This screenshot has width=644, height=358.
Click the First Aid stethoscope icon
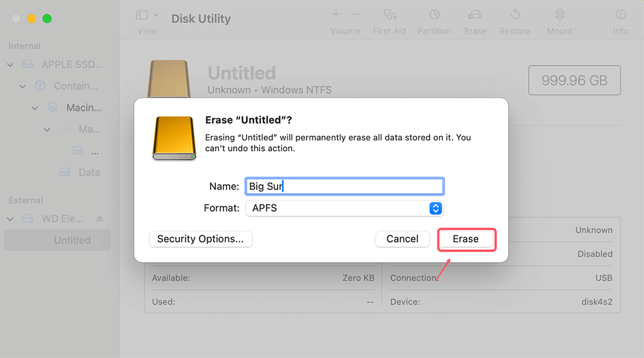[389, 15]
